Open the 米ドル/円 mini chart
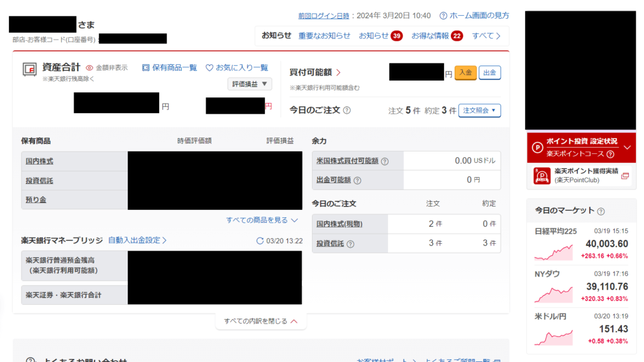The image size is (644, 362). click(553, 337)
